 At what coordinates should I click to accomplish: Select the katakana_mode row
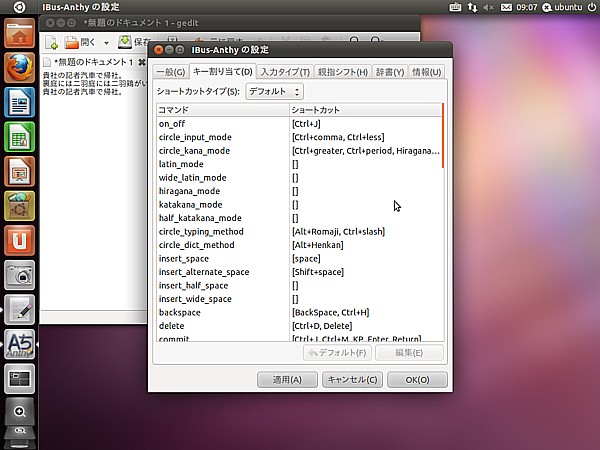point(299,205)
